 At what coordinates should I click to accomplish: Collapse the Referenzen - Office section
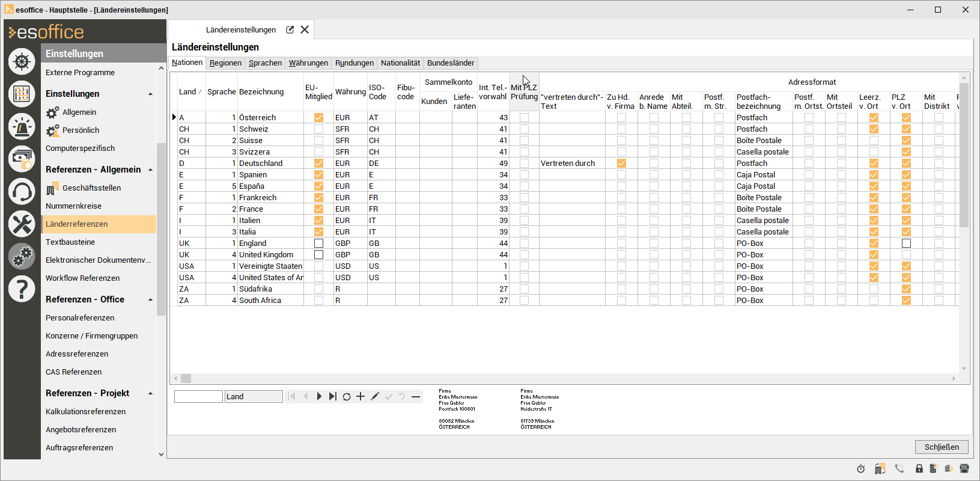point(150,300)
